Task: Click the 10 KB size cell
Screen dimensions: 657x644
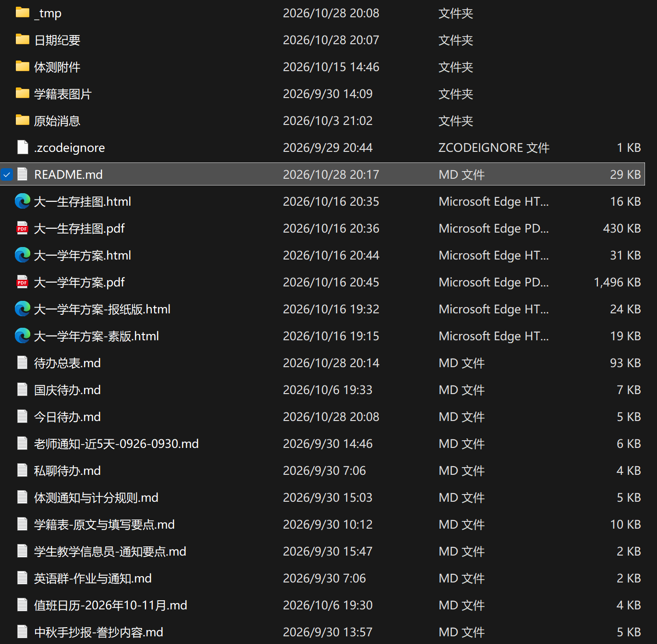Action: point(625,524)
